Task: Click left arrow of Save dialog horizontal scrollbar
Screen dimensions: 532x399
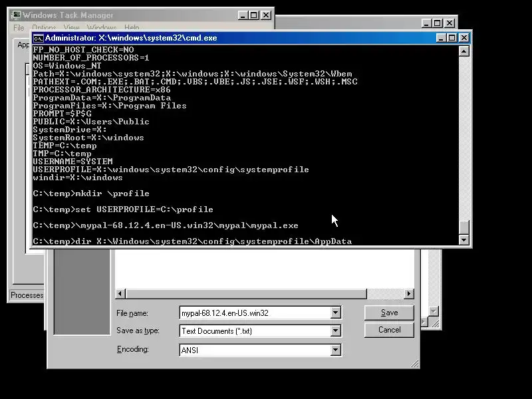Action: click(x=120, y=293)
